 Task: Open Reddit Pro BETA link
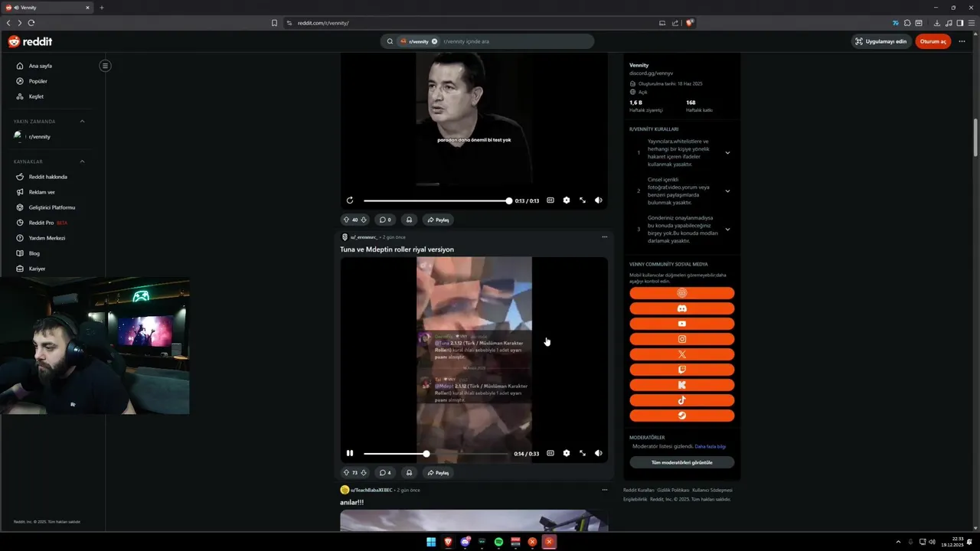click(47, 223)
